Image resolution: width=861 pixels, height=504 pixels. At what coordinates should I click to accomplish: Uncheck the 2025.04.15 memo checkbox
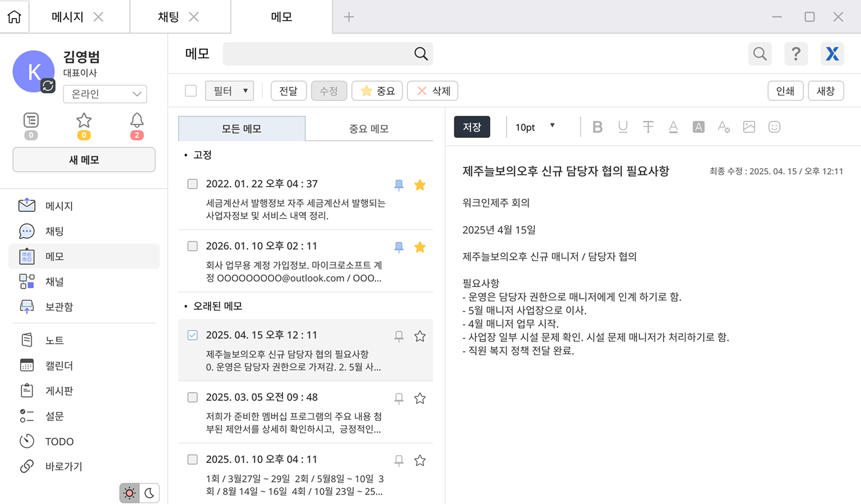point(192,335)
